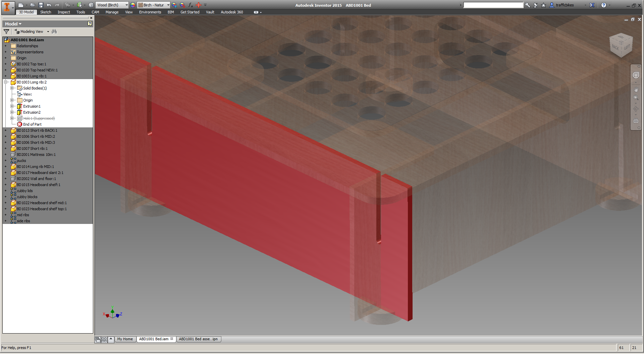Screen dimensions: 644x354
Task: Undo the last action
Action: [x=49, y=5]
